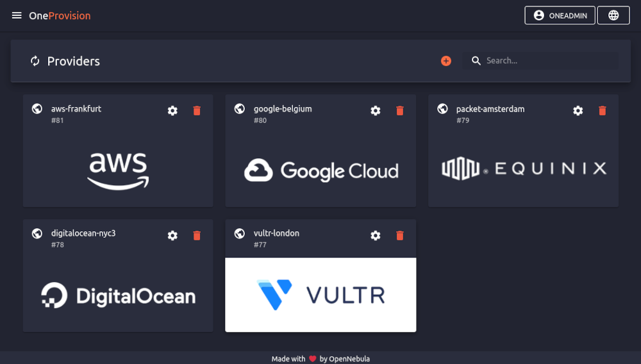Refresh the Providers list
Viewport: 641px width, 364px height.
[x=35, y=61]
